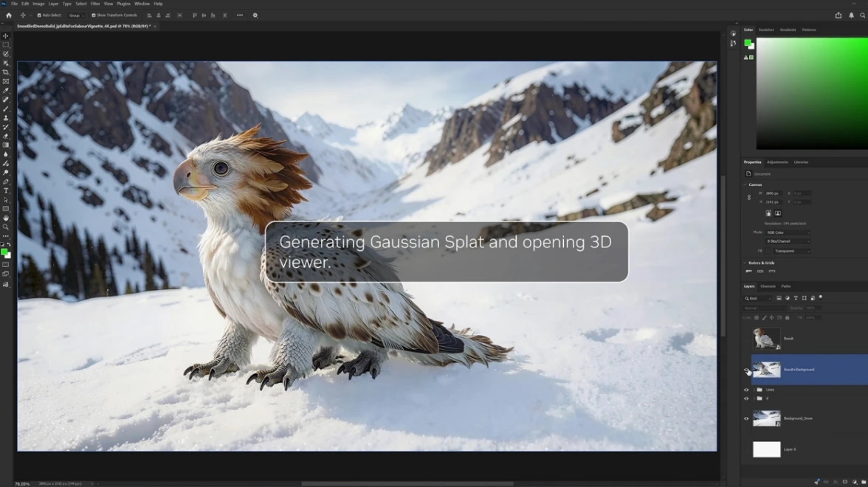Collapse the Canvas section
The image size is (868, 487).
click(745, 184)
